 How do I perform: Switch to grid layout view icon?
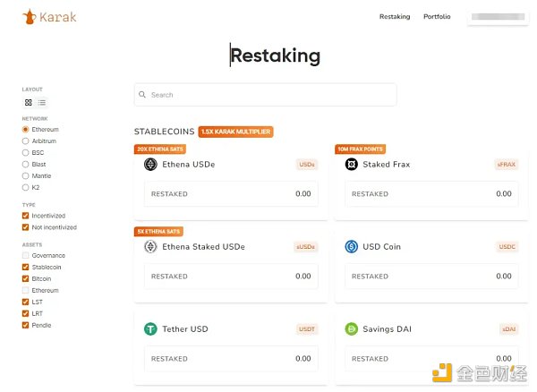pos(28,103)
